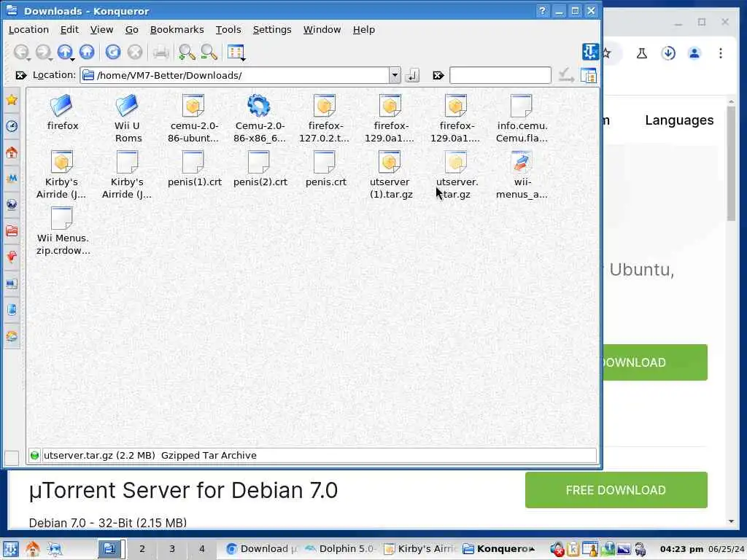Open the K menu launcher in taskbar
The height and width of the screenshot is (560, 747).
[x=10, y=549]
